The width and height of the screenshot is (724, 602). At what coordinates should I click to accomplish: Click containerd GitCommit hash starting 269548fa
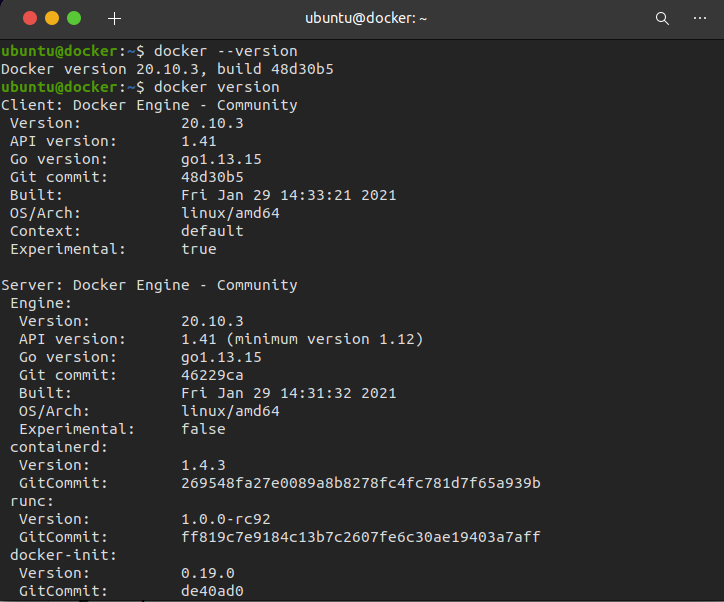361,483
